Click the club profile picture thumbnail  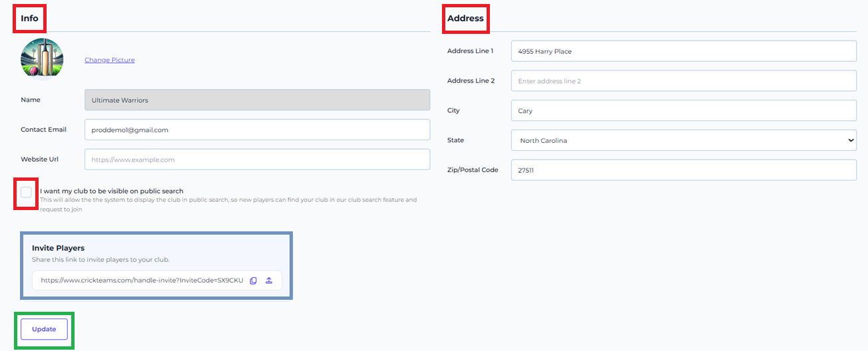coord(42,59)
